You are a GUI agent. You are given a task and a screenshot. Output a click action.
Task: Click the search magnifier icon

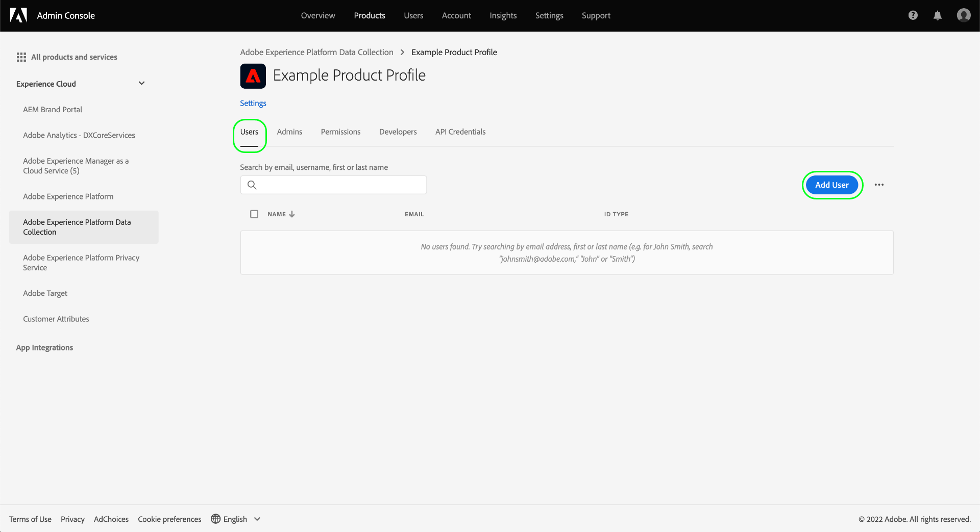click(x=252, y=185)
